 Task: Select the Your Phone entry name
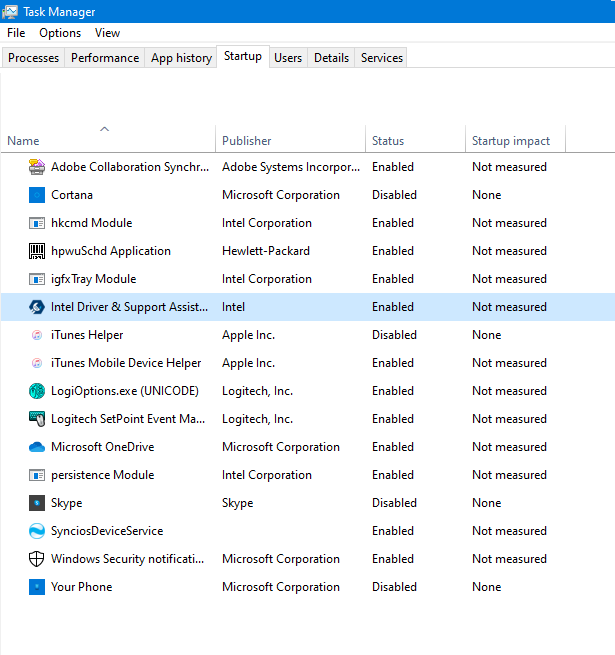tap(81, 587)
